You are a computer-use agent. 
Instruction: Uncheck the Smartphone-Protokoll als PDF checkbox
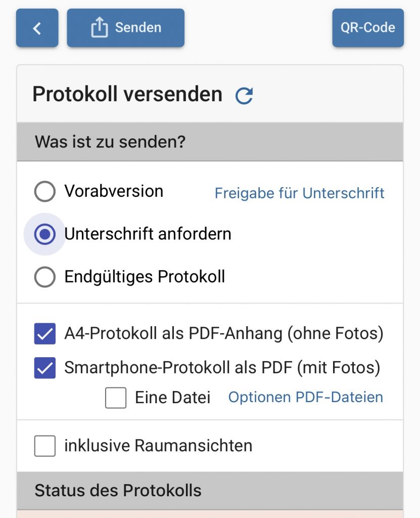click(x=45, y=368)
